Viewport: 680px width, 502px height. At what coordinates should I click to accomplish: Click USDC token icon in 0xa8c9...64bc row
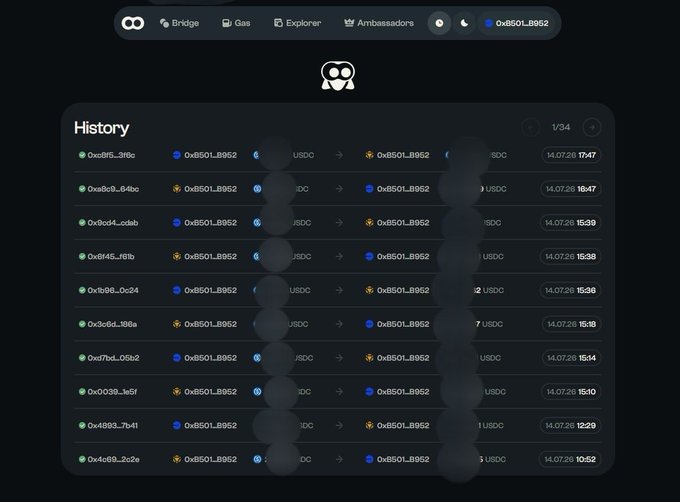pyautogui.click(x=257, y=189)
